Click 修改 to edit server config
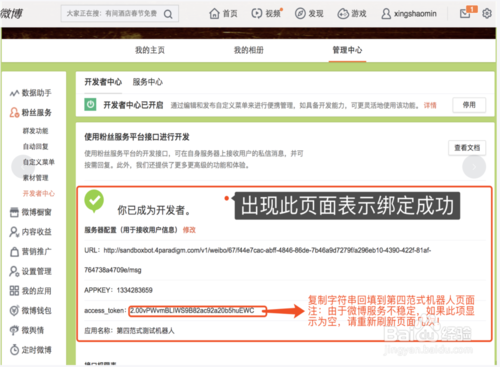This screenshot has height=367, width=500. pyautogui.click(x=189, y=230)
